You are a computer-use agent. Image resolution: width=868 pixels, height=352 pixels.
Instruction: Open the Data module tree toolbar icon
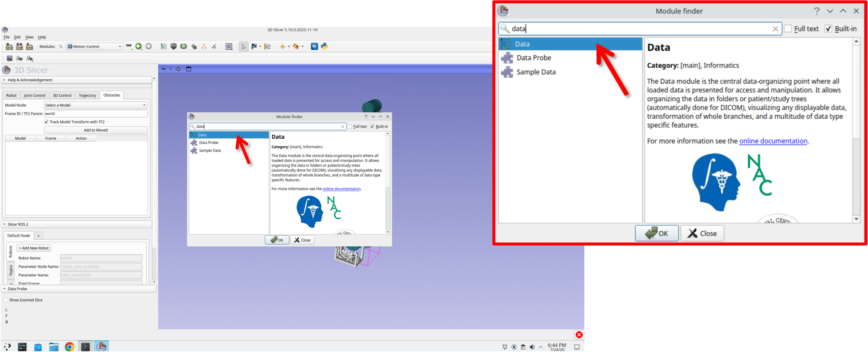tap(164, 46)
